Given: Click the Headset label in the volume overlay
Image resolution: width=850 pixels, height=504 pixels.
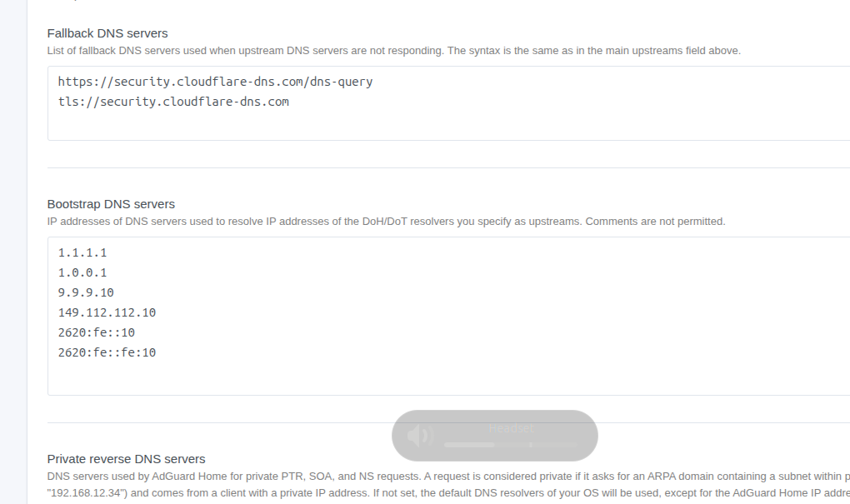Looking at the screenshot, I should click(x=510, y=428).
